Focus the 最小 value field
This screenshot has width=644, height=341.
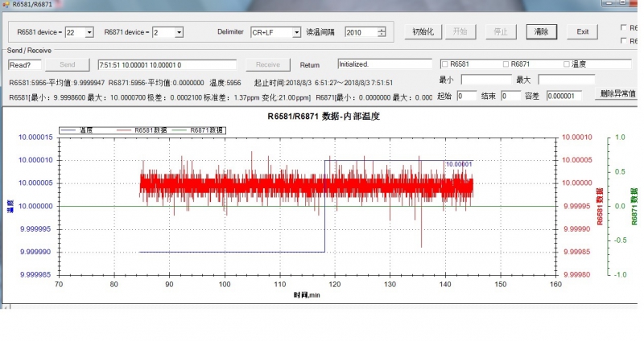tap(485, 80)
